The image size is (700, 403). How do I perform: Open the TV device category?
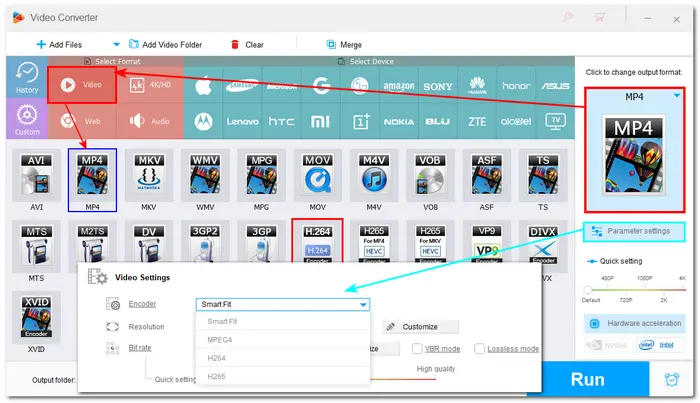[555, 120]
